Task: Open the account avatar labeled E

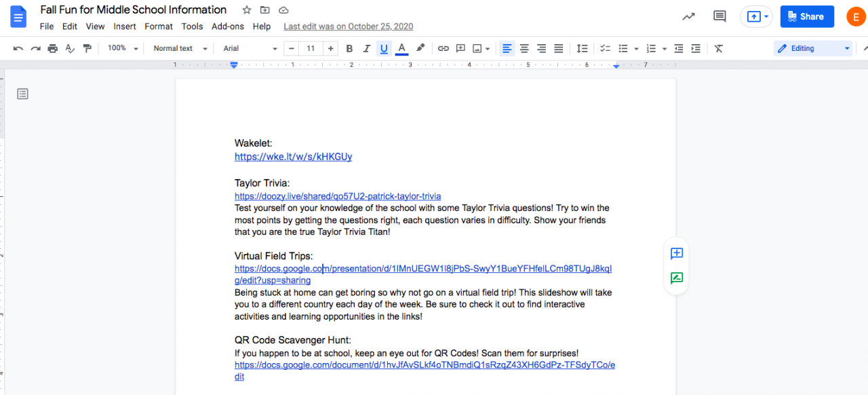Action: [856, 17]
